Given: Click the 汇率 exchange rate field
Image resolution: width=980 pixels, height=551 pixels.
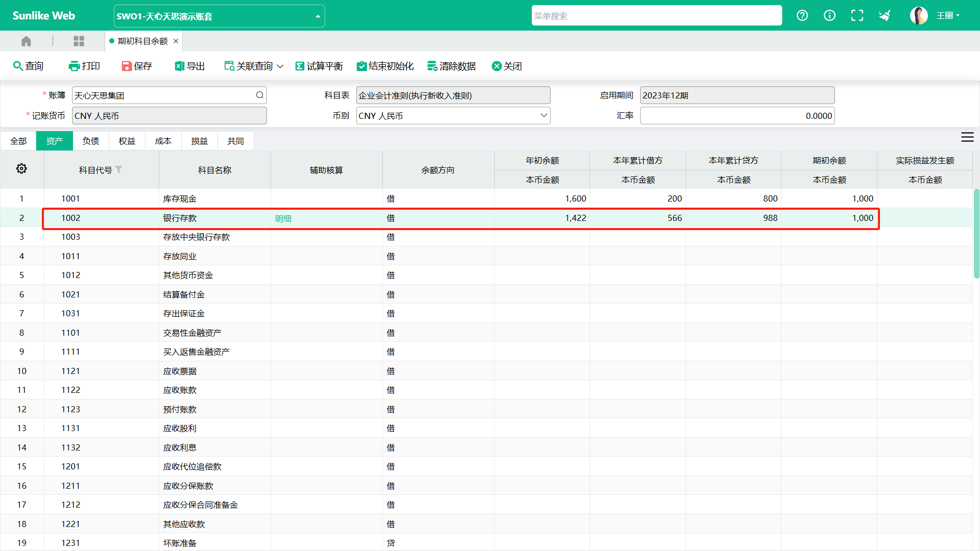Looking at the screenshot, I should point(737,116).
